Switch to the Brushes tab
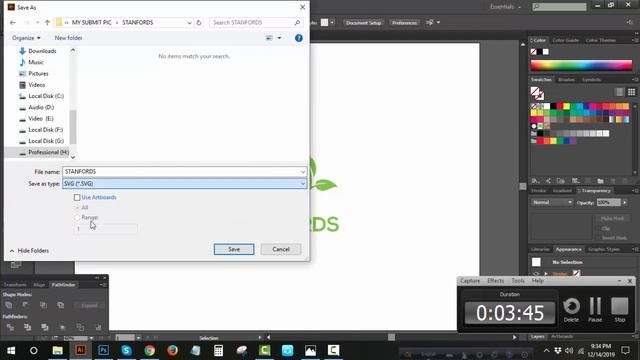 pos(567,80)
